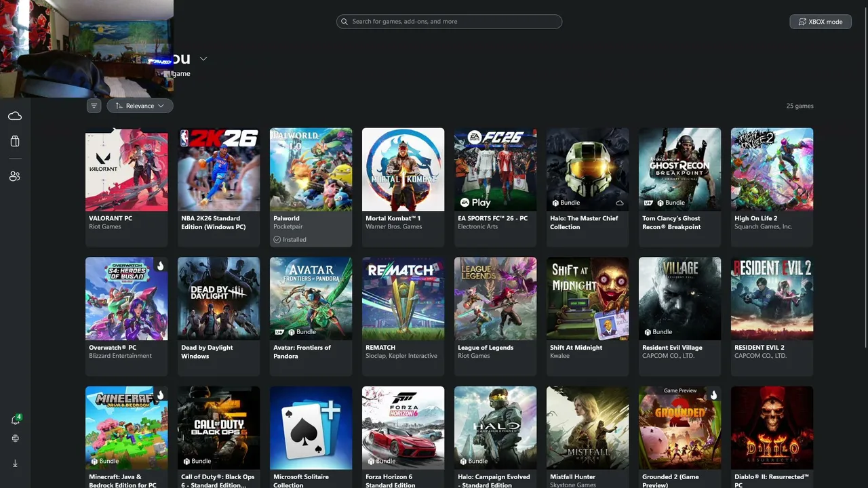This screenshot has width=868, height=488.
Task: Click the flame icon on Minecraft tile
Action: click(x=160, y=395)
